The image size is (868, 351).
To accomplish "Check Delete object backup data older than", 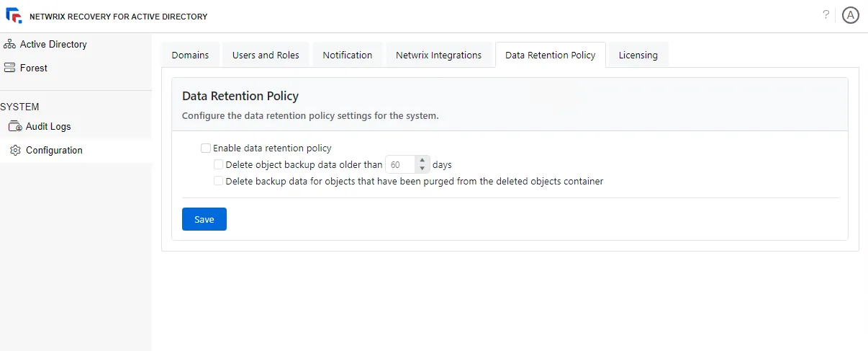I will coord(219,164).
